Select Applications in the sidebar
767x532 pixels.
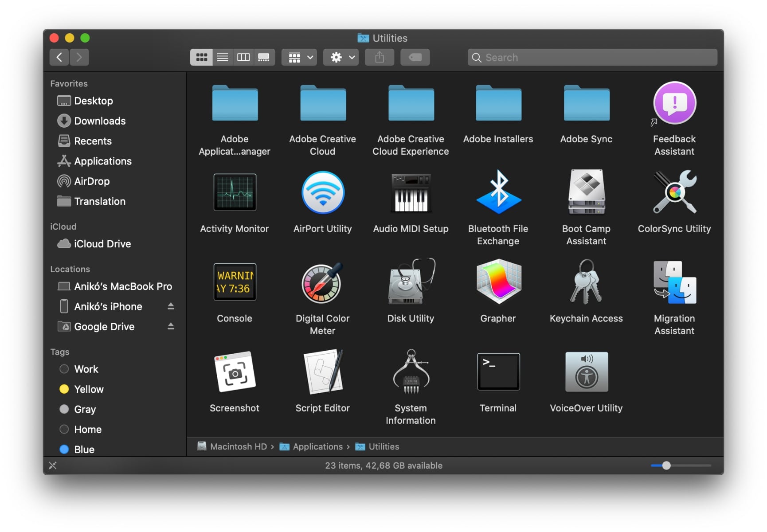pyautogui.click(x=102, y=161)
